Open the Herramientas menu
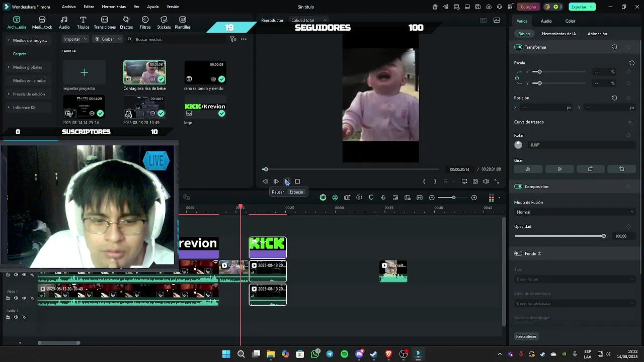The height and width of the screenshot is (362, 644). (114, 7)
